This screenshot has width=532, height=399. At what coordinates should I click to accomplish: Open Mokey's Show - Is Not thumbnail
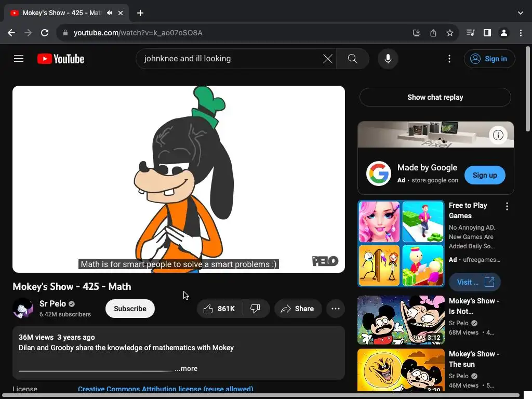(x=401, y=320)
